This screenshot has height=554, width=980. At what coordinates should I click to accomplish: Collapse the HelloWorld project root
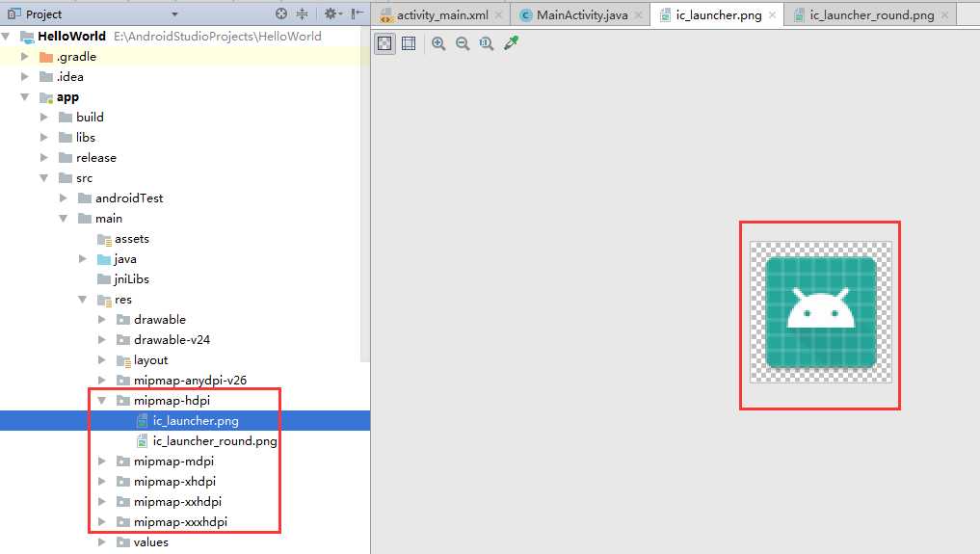tap(6, 37)
